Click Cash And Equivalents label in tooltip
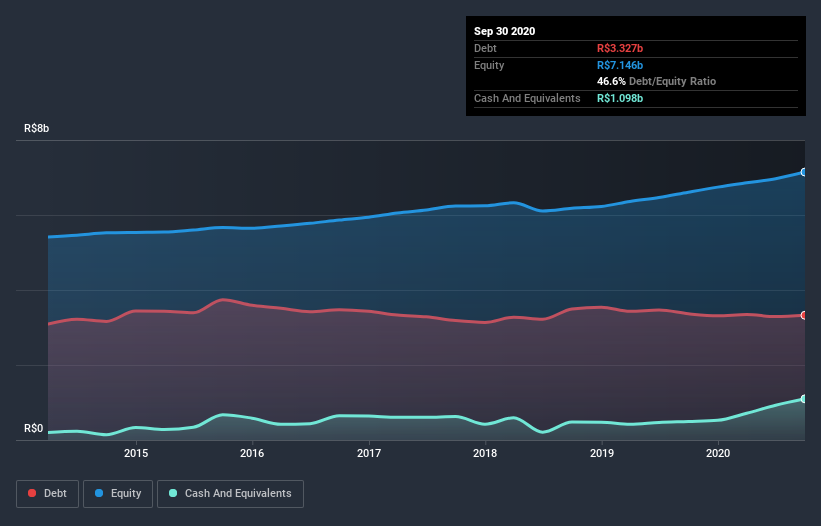This screenshot has height=526, width=821. click(527, 98)
